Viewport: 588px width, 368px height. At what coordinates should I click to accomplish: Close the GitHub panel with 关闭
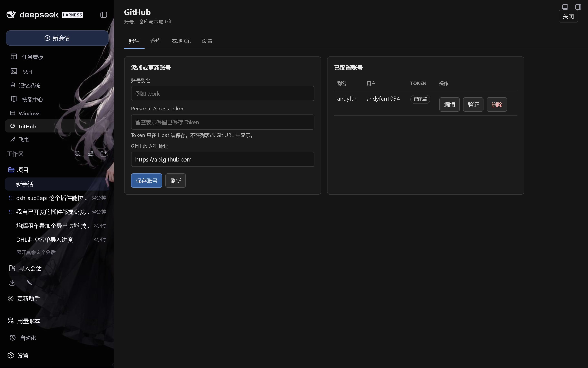[568, 16]
